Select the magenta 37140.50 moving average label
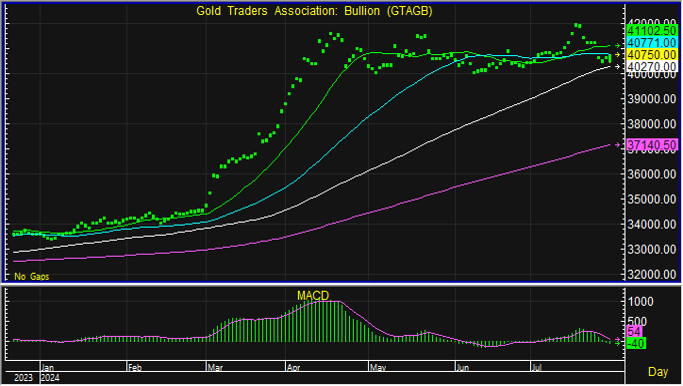The height and width of the screenshot is (386, 683). pyautogui.click(x=652, y=145)
